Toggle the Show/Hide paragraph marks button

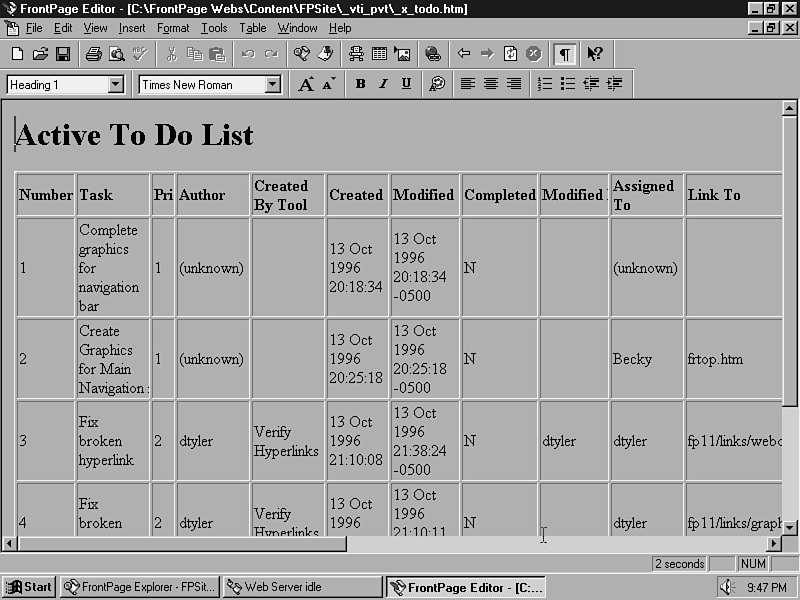(565, 54)
